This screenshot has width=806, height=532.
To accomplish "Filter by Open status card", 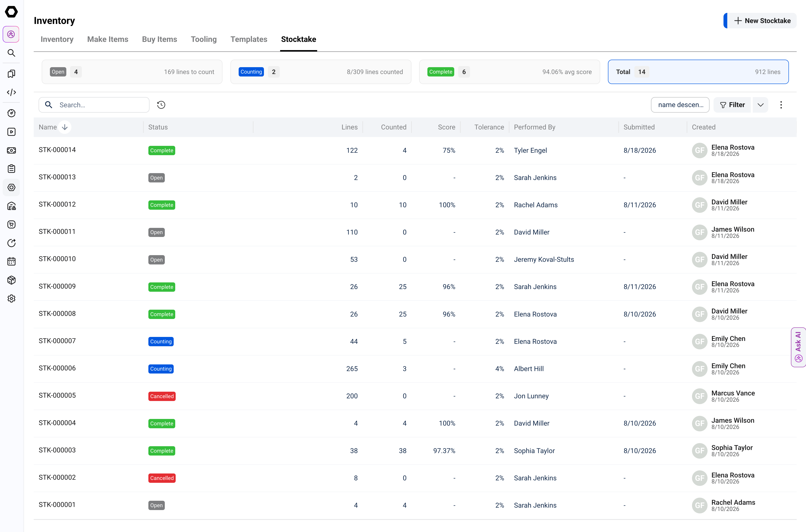I will 132,72.
